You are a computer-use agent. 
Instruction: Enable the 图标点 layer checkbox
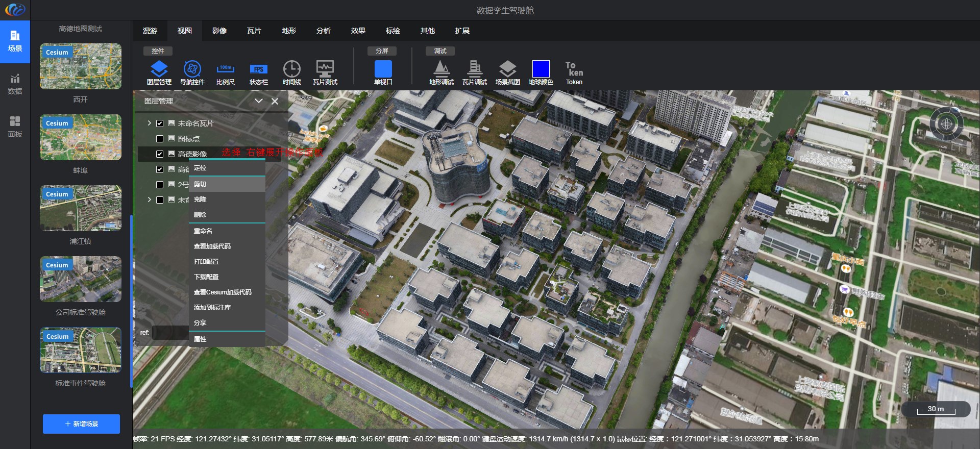pos(160,139)
